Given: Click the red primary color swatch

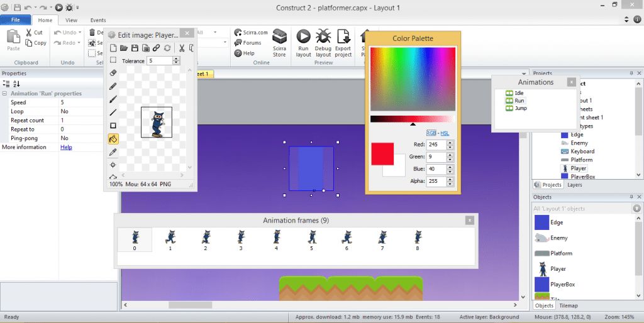Looking at the screenshot, I should (x=382, y=154).
